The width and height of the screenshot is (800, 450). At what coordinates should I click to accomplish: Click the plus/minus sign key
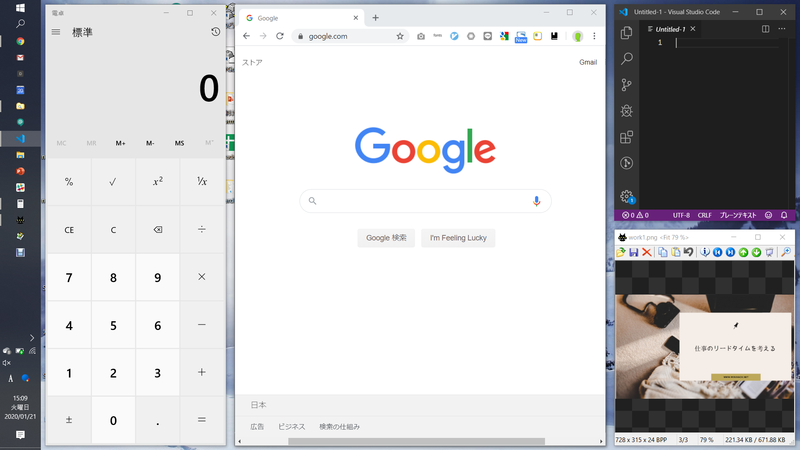click(x=69, y=420)
